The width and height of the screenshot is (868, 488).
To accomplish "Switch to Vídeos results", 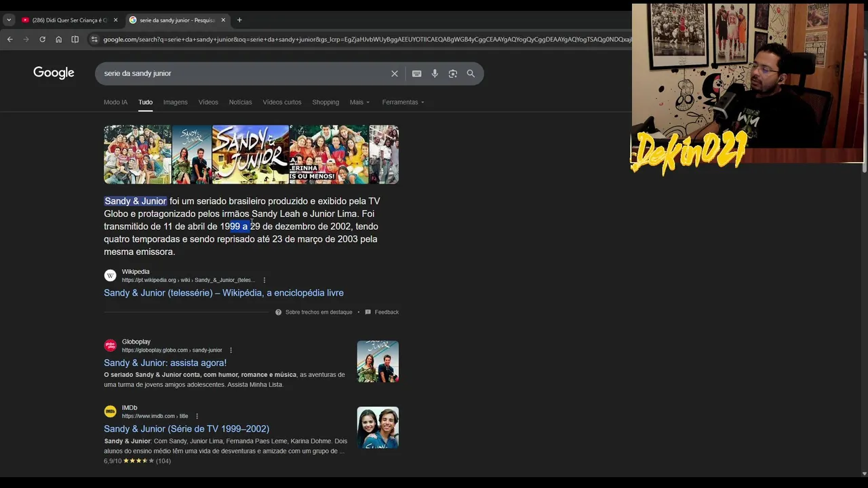I will (x=208, y=102).
